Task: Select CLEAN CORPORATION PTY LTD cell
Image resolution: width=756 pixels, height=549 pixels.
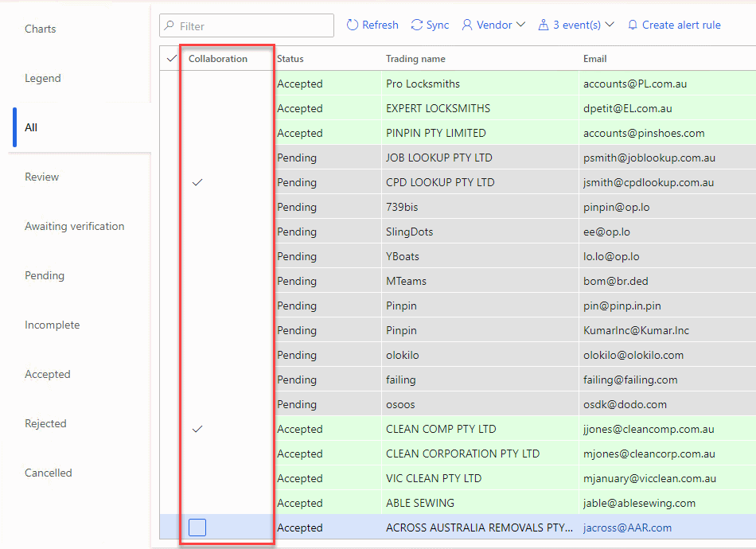Action: (480, 454)
